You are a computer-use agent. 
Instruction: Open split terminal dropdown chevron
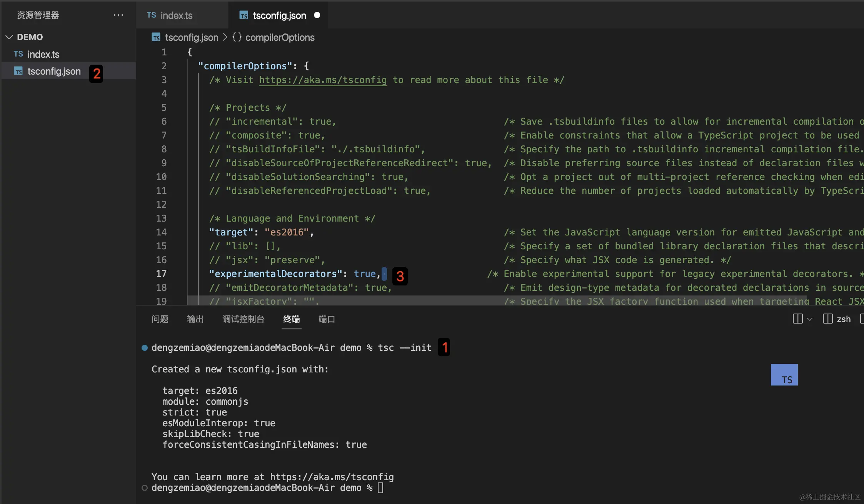(x=810, y=319)
